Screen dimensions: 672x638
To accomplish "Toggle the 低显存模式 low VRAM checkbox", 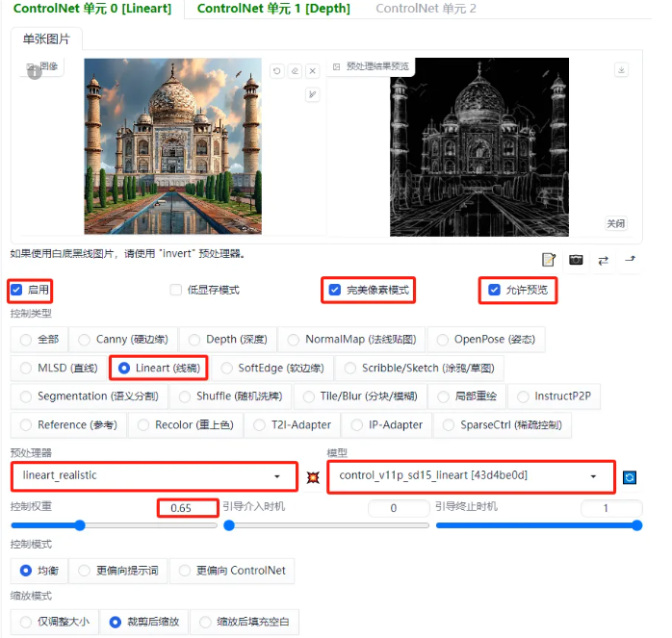I will pyautogui.click(x=176, y=290).
